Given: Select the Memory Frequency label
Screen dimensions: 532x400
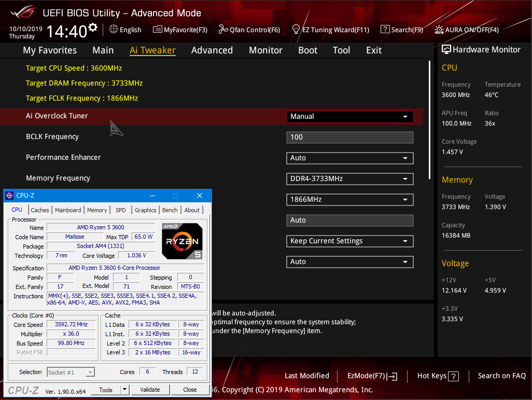Looking at the screenshot, I should [58, 178].
